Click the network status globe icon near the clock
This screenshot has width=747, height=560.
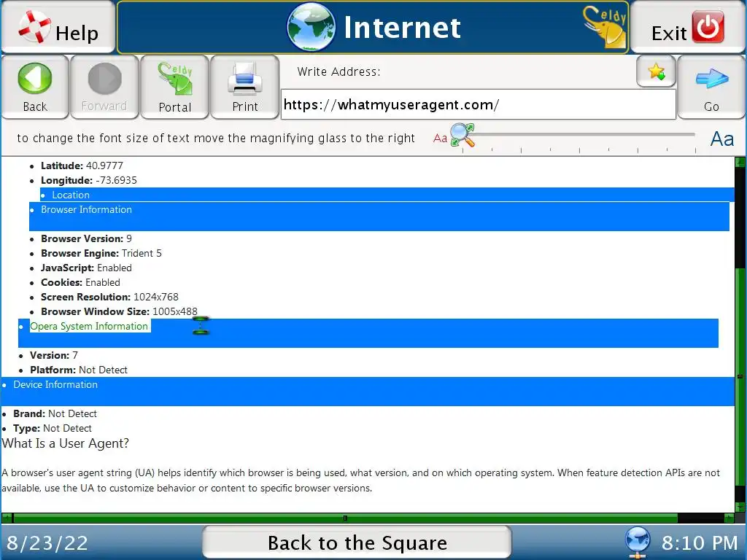pyautogui.click(x=638, y=542)
